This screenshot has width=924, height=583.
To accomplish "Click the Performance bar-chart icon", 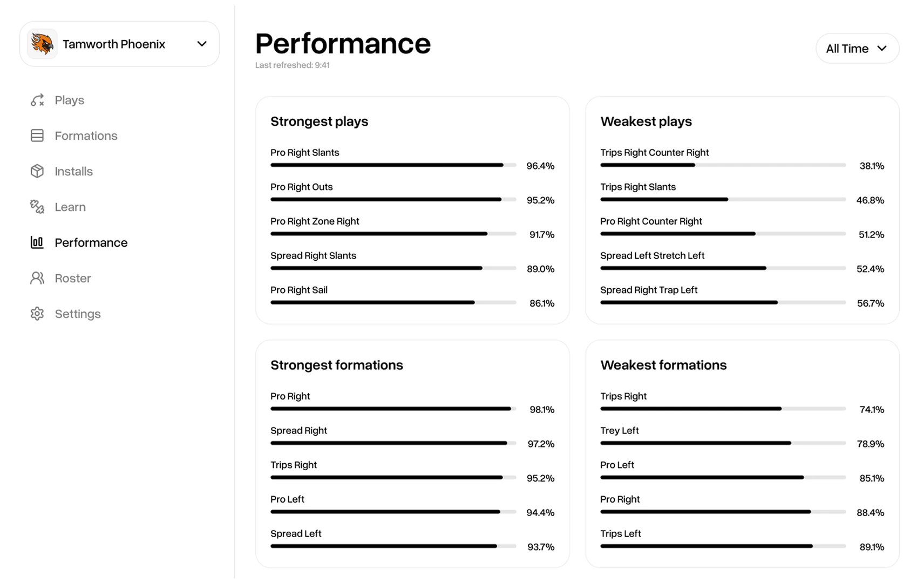I will click(x=37, y=242).
